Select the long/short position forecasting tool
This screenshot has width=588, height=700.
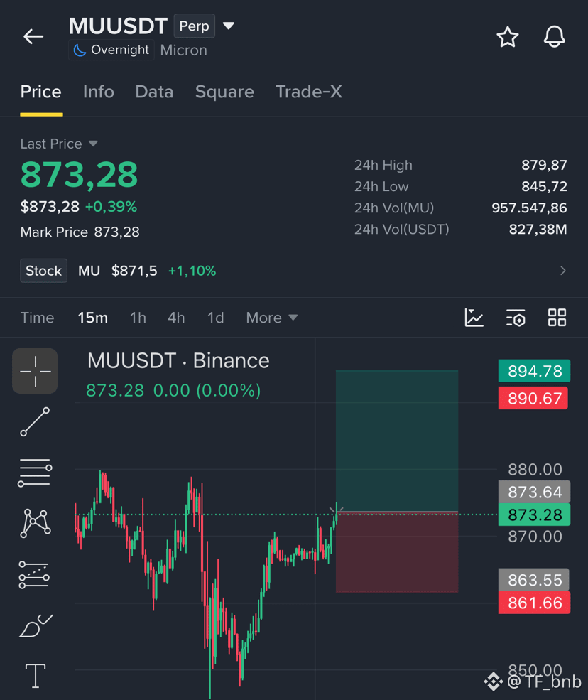[34, 574]
